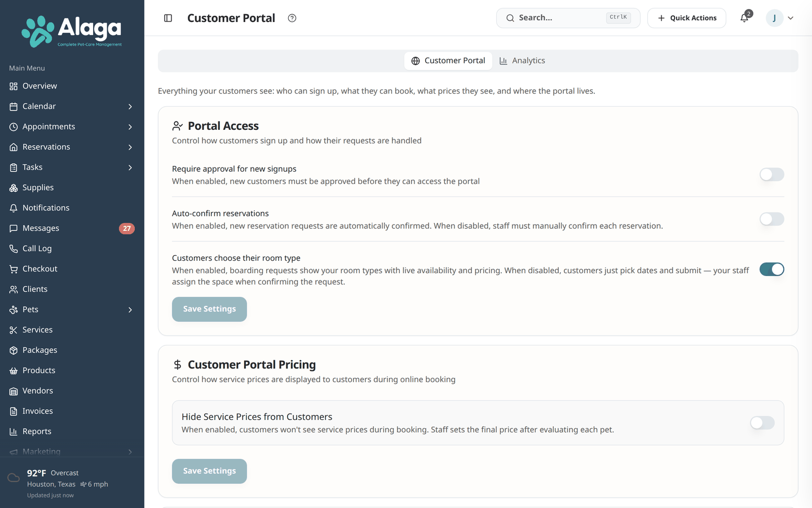Focus the Search input field
The image size is (812, 508).
click(x=568, y=18)
